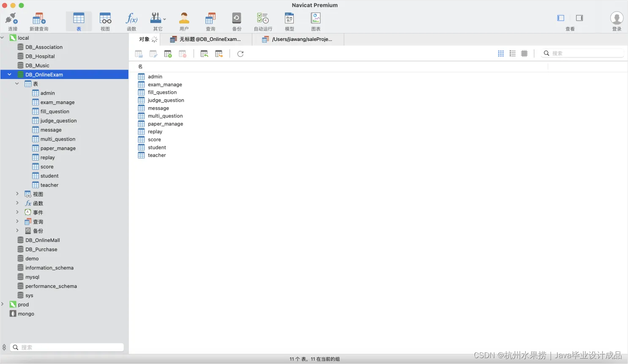Image resolution: width=628 pixels, height=364 pixels.
Task: Toggle the left sidebar pane view
Action: click(561, 18)
